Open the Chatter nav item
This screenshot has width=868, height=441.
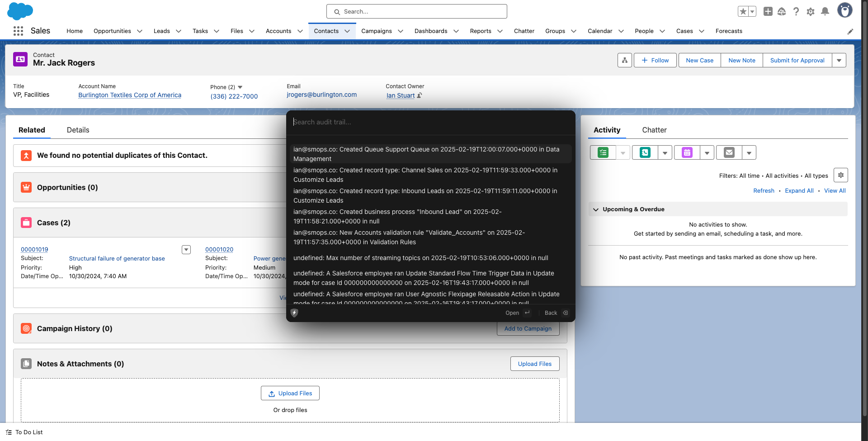[x=524, y=31]
